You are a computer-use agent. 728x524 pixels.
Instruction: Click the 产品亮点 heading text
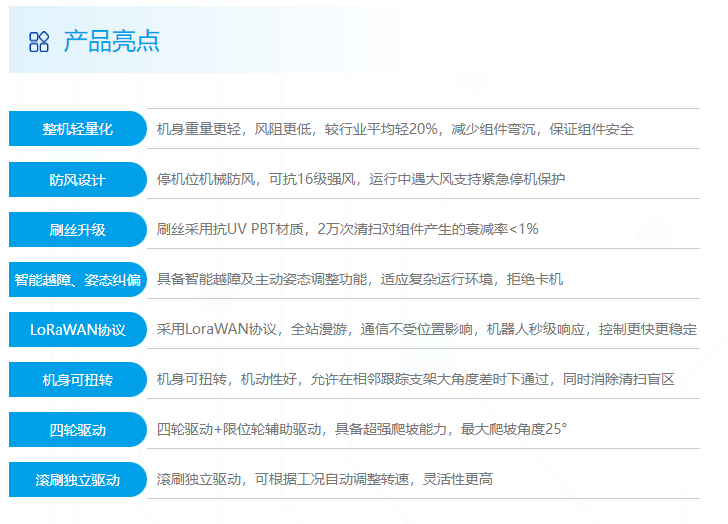coord(111,41)
